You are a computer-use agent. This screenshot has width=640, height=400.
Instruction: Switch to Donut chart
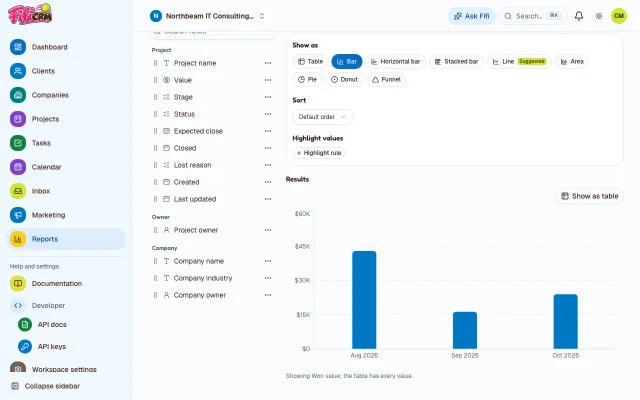click(x=344, y=80)
